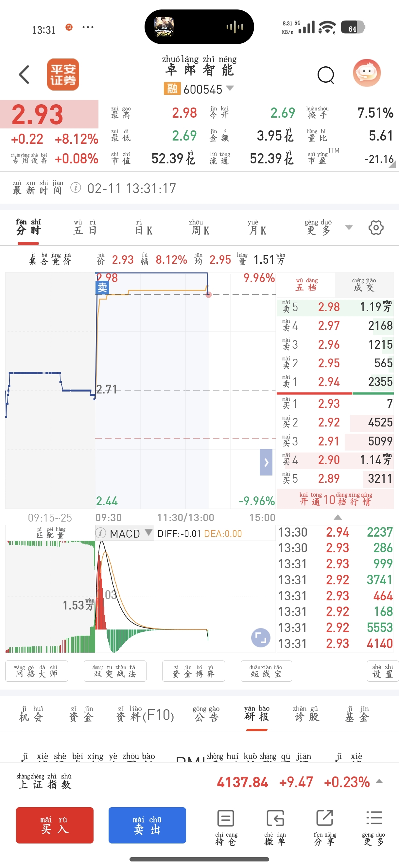Switch order panel to 成交 view
Viewport: 399px width, 868px height.
364,284
